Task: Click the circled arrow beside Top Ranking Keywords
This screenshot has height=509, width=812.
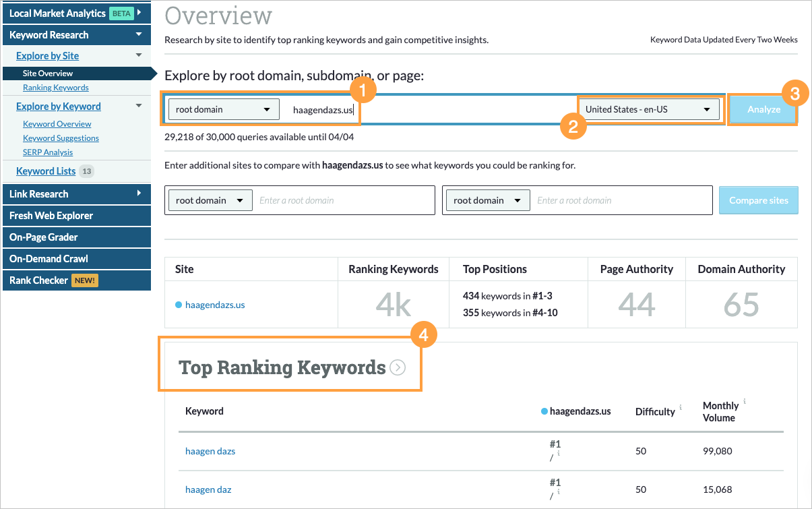Action: (398, 367)
